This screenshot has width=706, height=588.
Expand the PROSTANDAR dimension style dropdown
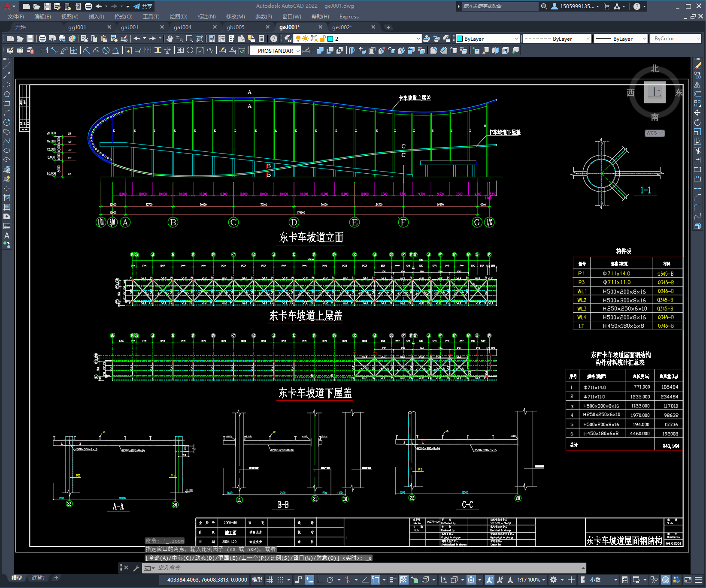(x=298, y=51)
